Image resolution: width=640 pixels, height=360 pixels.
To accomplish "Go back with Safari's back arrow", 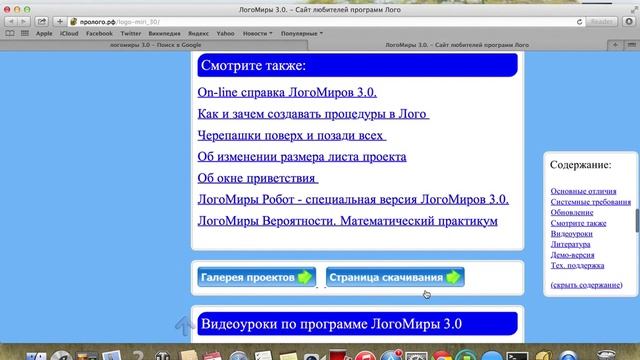I will tap(11, 22).
